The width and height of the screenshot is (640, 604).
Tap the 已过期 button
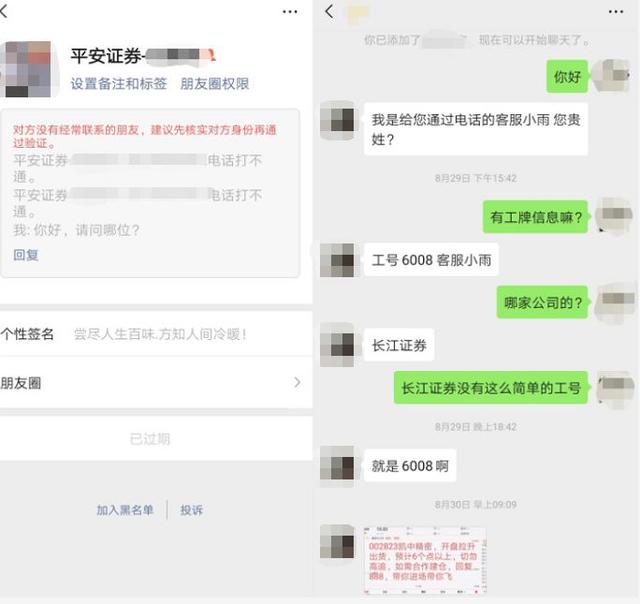pyautogui.click(x=156, y=439)
